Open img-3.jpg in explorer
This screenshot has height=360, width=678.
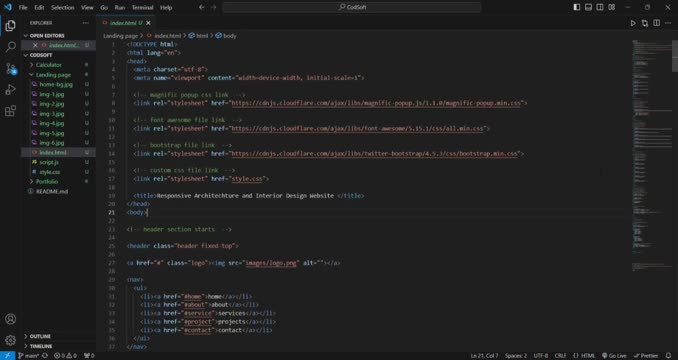tap(52, 114)
